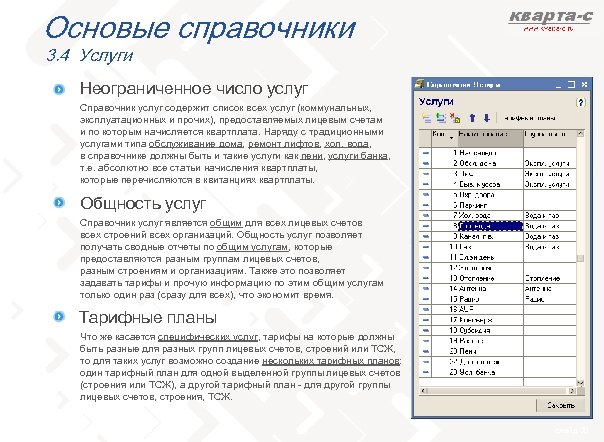
Task: Click the group cell in the Вывоз мусора row
Action: click(550, 184)
